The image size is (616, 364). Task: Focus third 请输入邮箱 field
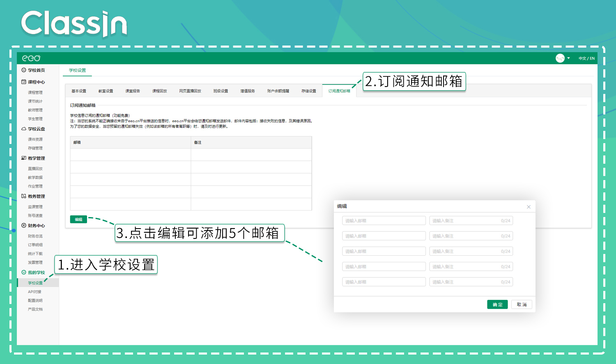coord(384,251)
